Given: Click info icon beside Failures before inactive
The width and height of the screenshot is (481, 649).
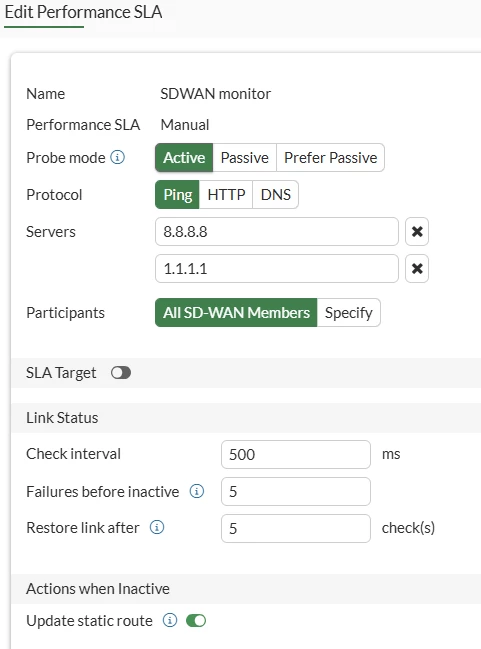Looking at the screenshot, I should pos(197,491).
